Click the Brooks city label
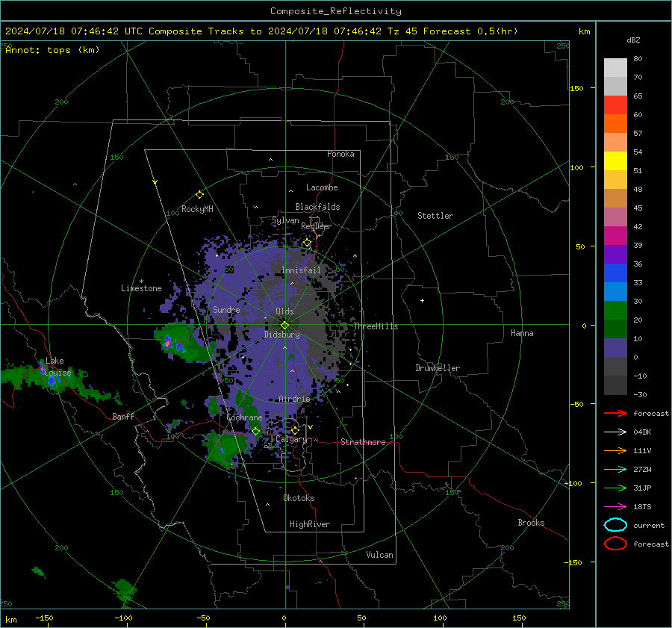This screenshot has width=672, height=628. click(x=531, y=523)
